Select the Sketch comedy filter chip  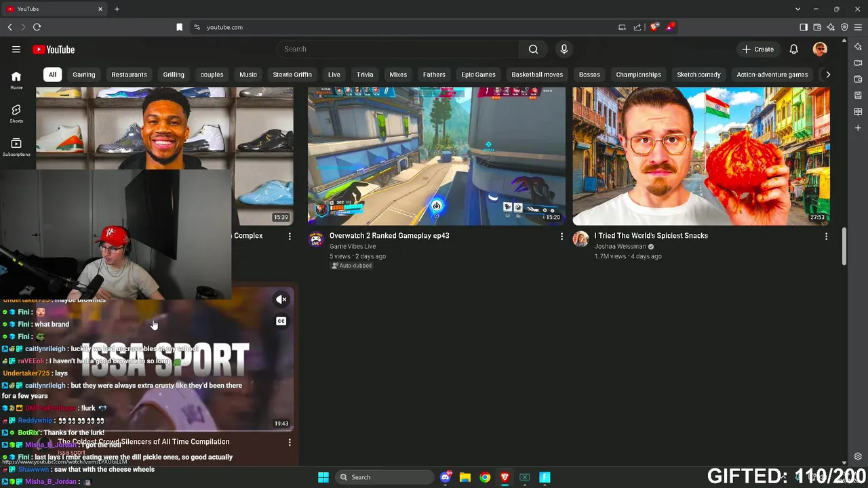click(x=698, y=75)
